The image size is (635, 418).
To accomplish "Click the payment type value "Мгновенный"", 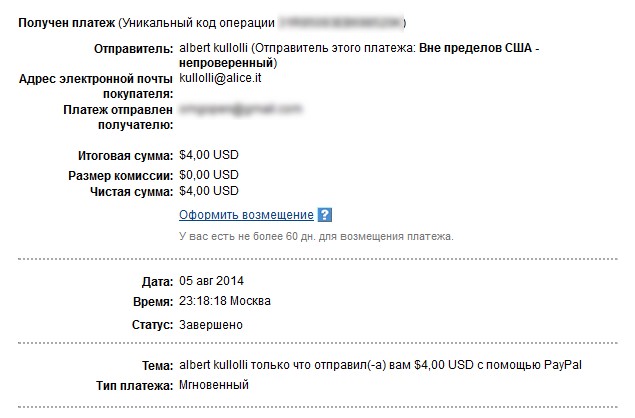I will 213,385.
